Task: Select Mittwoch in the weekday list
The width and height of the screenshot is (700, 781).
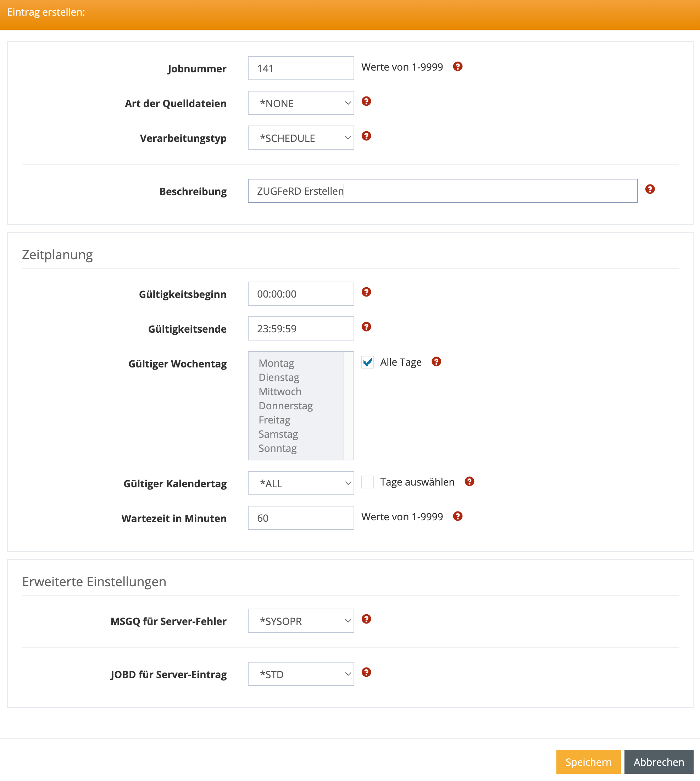Action: click(x=280, y=392)
